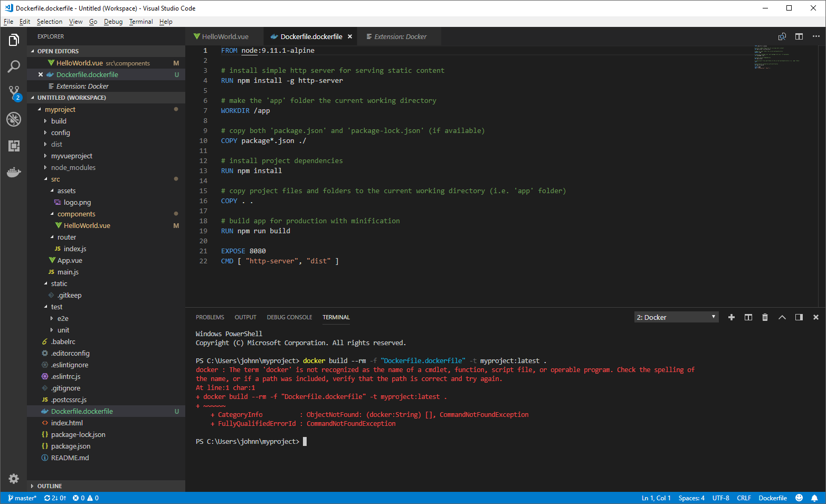Viewport: 826px width, 504px height.
Task: Change end of line via CRLF
Action: (744, 498)
